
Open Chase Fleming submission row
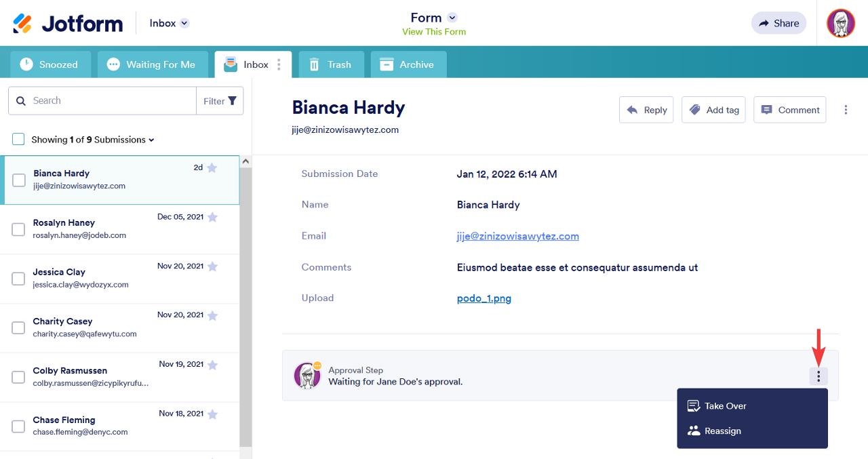click(120, 426)
